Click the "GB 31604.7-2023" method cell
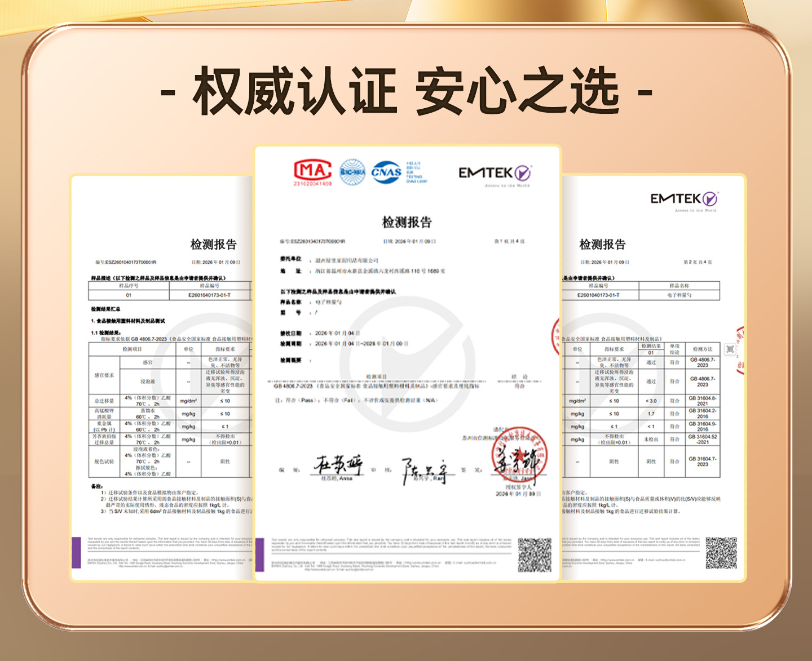The image size is (812, 661). coord(703,462)
